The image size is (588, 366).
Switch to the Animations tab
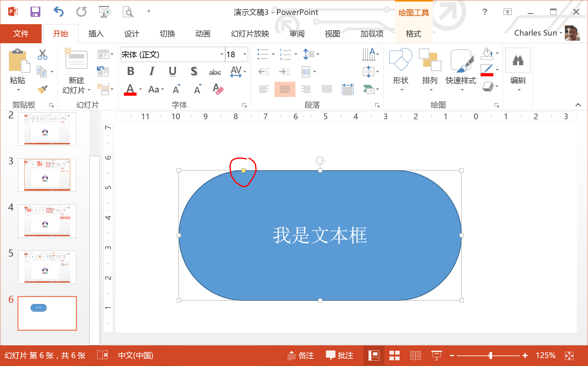(203, 33)
